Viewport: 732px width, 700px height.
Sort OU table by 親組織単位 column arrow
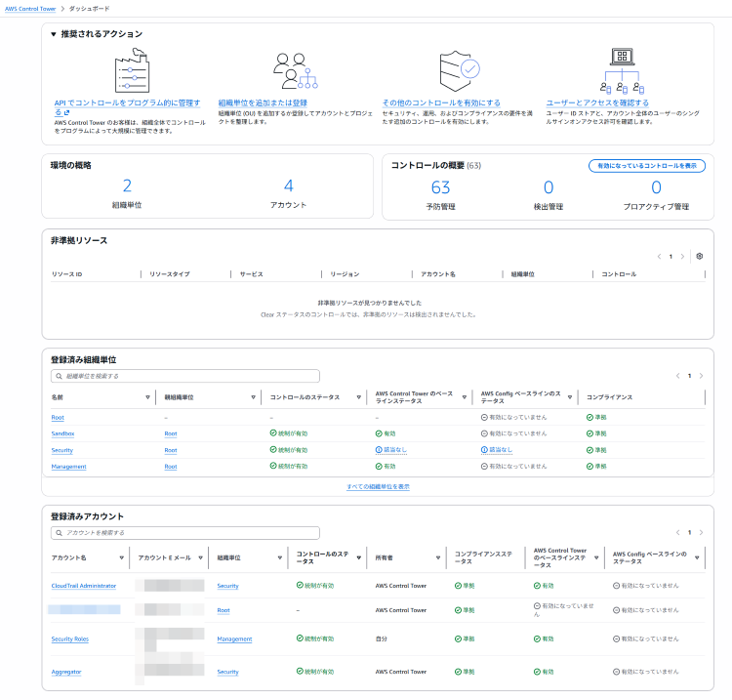pyautogui.click(x=253, y=397)
